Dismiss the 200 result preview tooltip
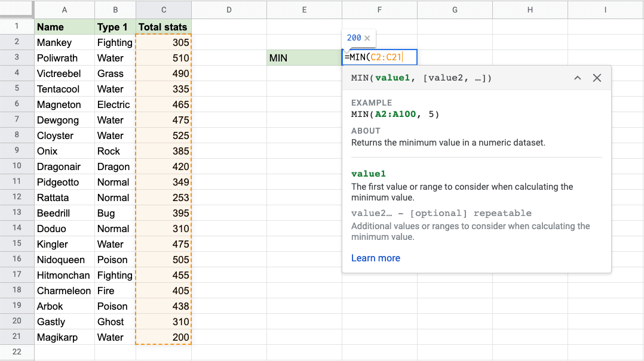Screen dimensions: 644x361 point(367,38)
